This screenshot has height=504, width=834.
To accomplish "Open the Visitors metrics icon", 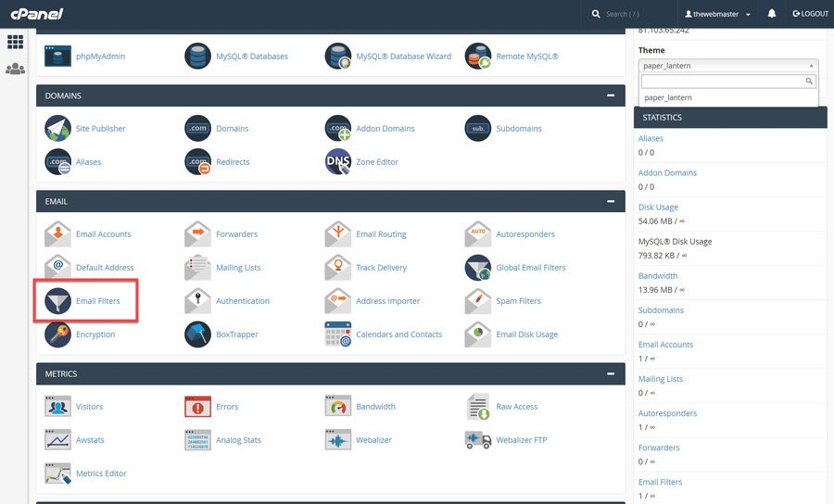I will coord(57,407).
